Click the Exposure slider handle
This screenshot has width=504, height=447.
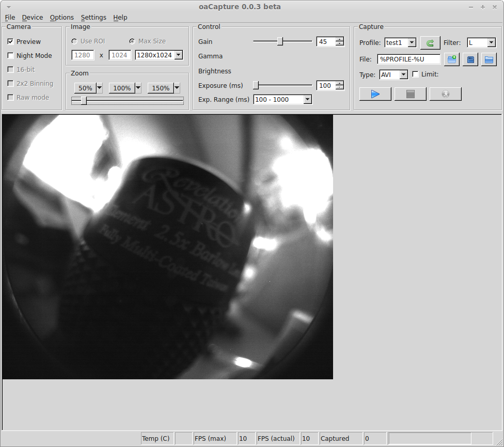tap(256, 85)
